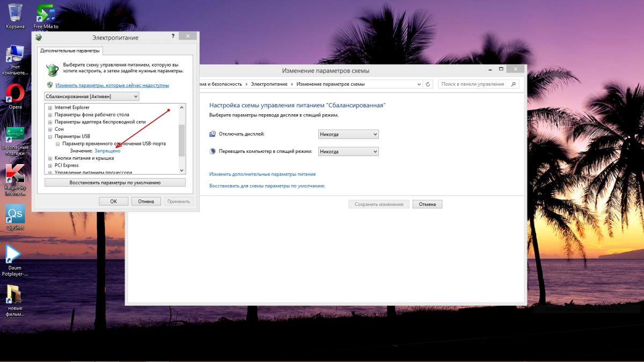Expand the Internet Explorer tree node
The width and height of the screenshot is (644, 362).
(50, 108)
